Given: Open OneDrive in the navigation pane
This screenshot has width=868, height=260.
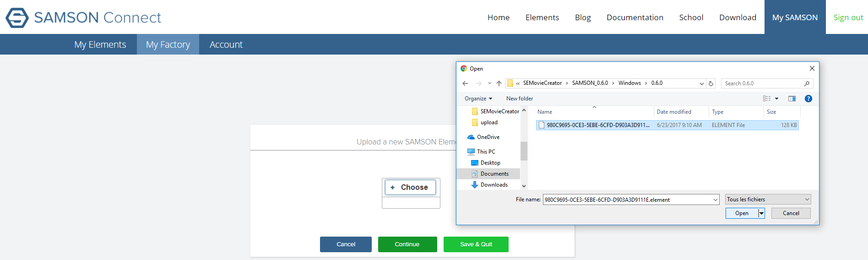Looking at the screenshot, I should coord(488,137).
